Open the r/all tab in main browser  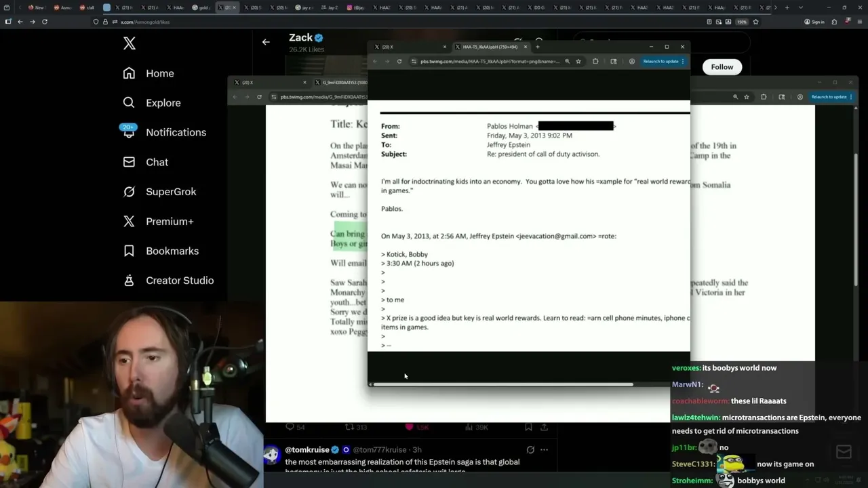[x=87, y=7]
